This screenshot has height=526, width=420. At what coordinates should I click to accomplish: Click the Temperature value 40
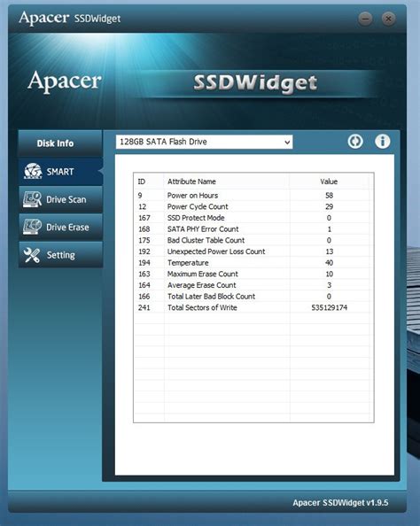(x=329, y=263)
